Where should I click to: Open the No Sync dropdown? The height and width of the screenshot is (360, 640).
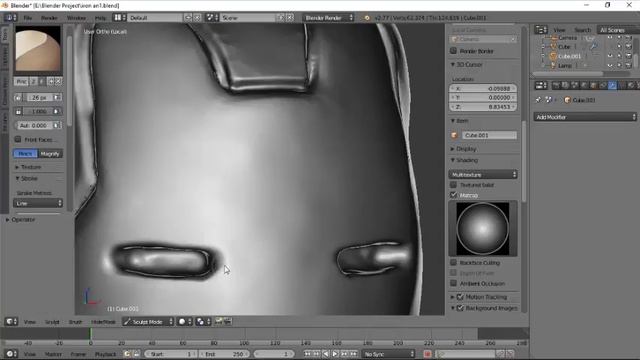tap(389, 354)
